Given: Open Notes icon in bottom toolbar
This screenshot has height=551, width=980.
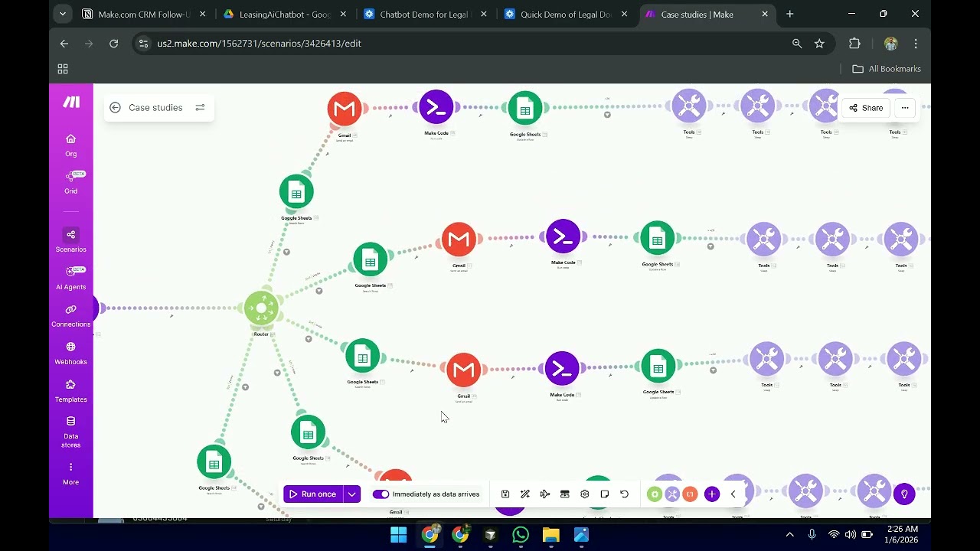Looking at the screenshot, I should 605,494.
